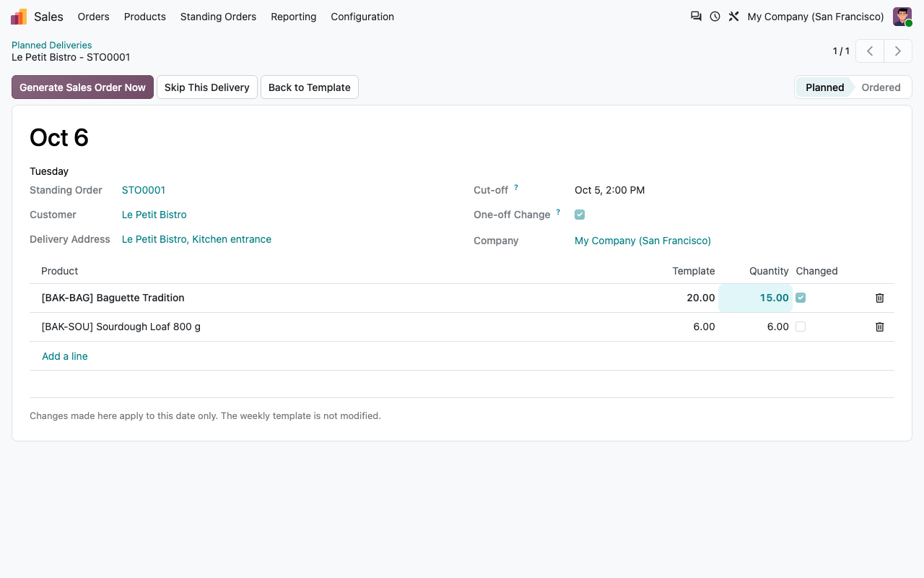The width and height of the screenshot is (924, 578).
Task: Open the Reporting menu
Action: pyautogui.click(x=294, y=17)
